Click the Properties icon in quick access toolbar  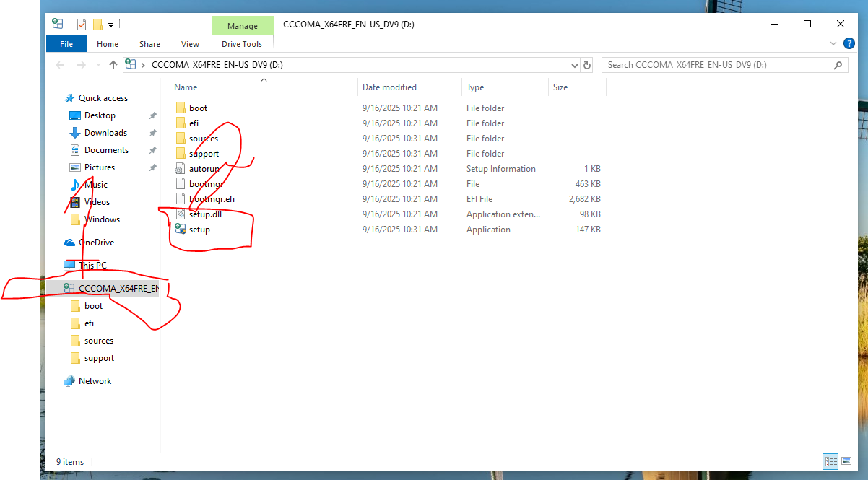point(82,25)
